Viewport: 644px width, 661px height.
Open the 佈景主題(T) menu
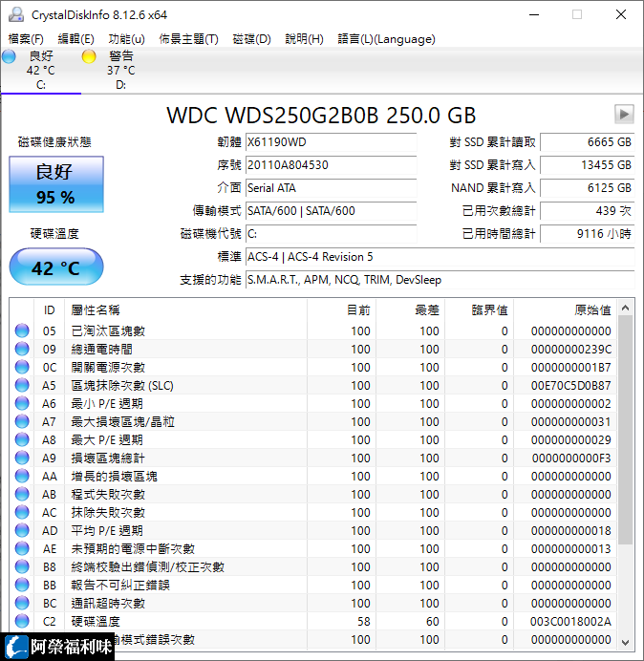click(x=188, y=39)
